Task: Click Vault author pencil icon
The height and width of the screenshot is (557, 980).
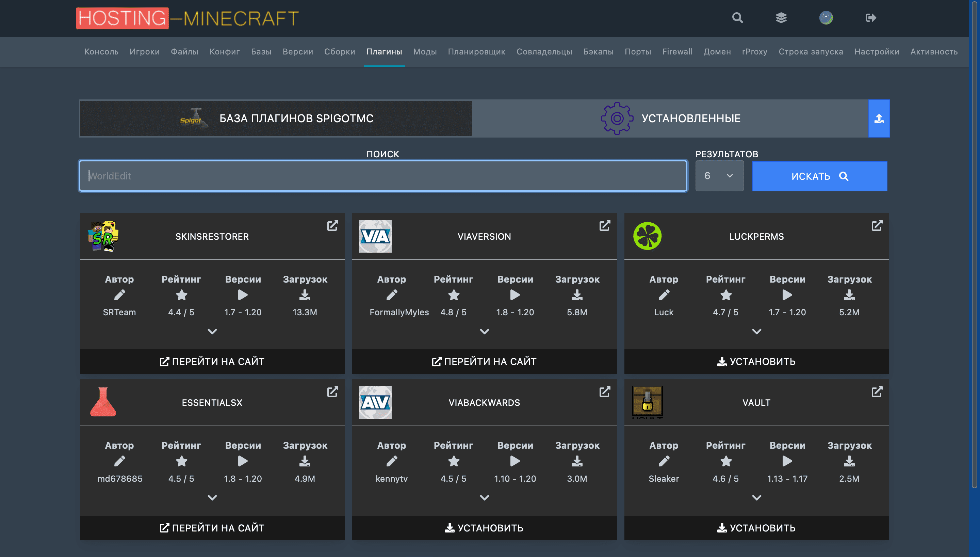Action: 664,462
